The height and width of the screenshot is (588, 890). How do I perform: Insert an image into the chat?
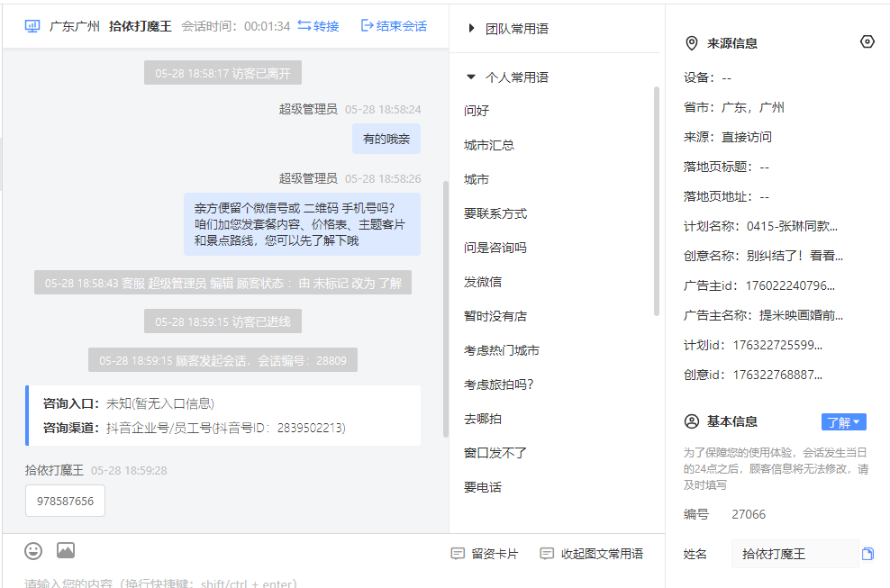pyautogui.click(x=66, y=550)
